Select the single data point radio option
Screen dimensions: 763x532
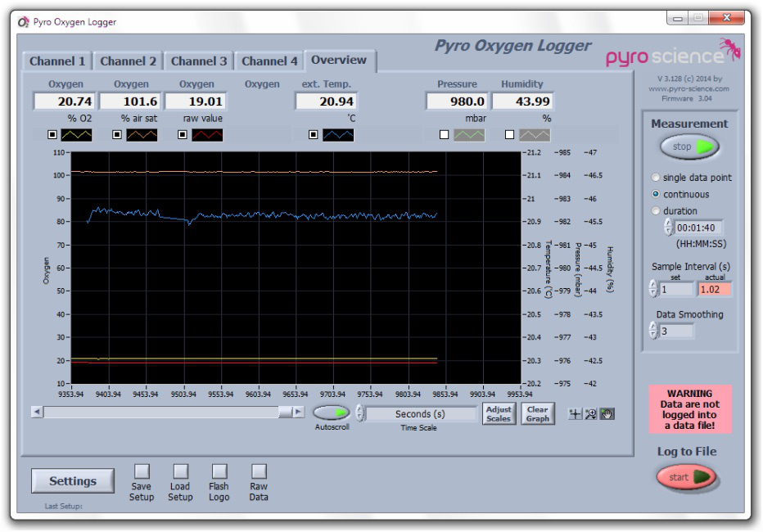coord(656,178)
